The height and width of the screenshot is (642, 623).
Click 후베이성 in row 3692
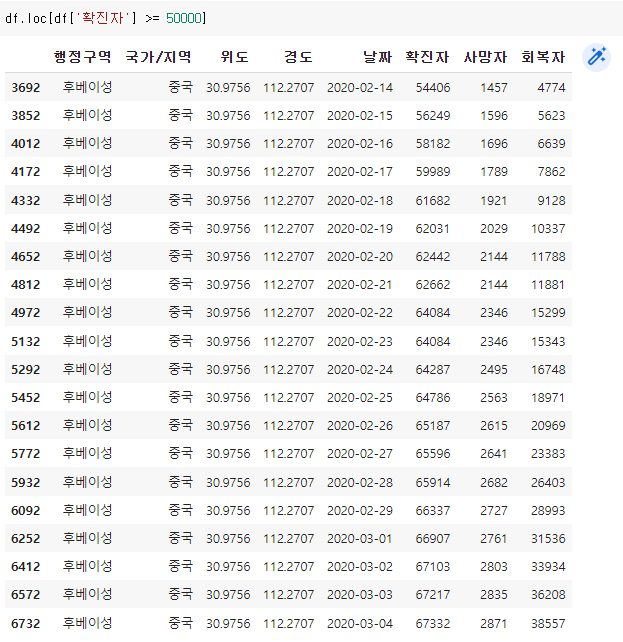pyautogui.click(x=87, y=87)
